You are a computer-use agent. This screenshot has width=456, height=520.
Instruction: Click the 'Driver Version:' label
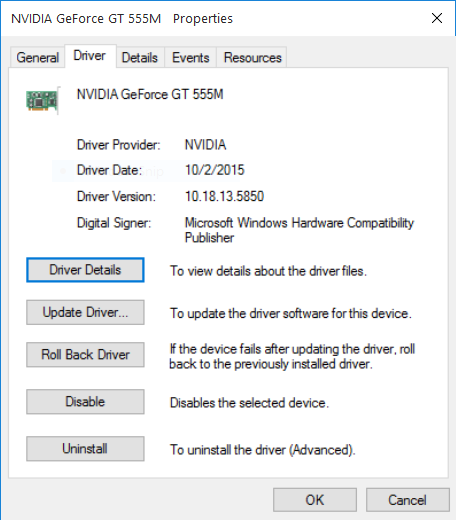(116, 196)
